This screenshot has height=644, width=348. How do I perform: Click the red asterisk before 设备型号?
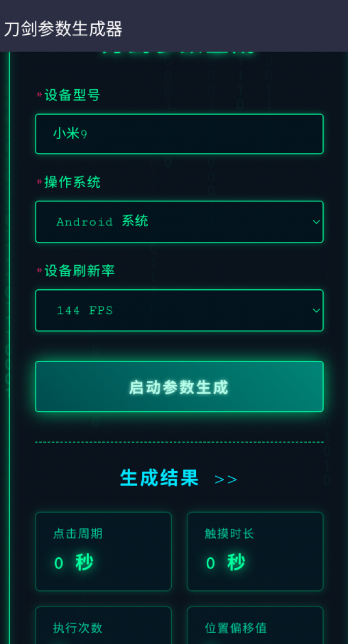[39, 95]
